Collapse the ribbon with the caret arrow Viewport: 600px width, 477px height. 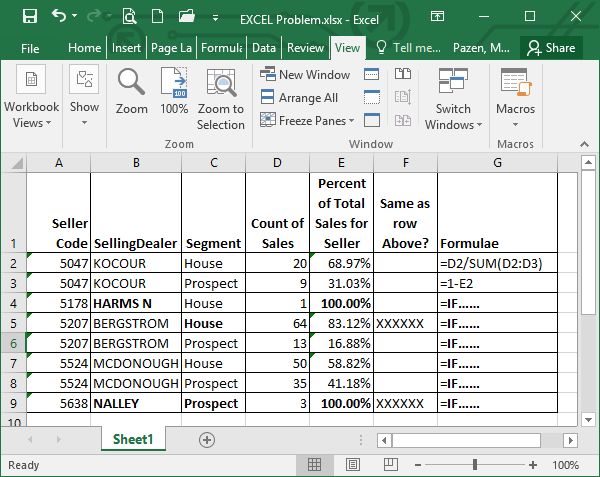coord(584,144)
